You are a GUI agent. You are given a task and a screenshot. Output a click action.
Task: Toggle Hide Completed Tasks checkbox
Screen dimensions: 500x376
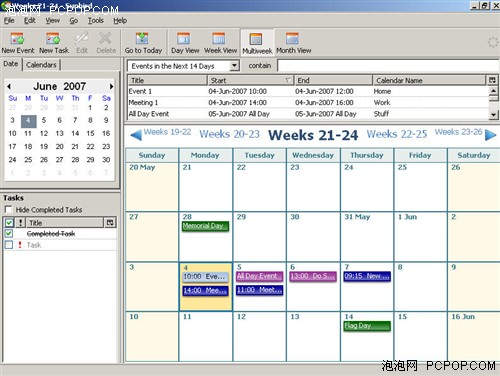tap(9, 210)
